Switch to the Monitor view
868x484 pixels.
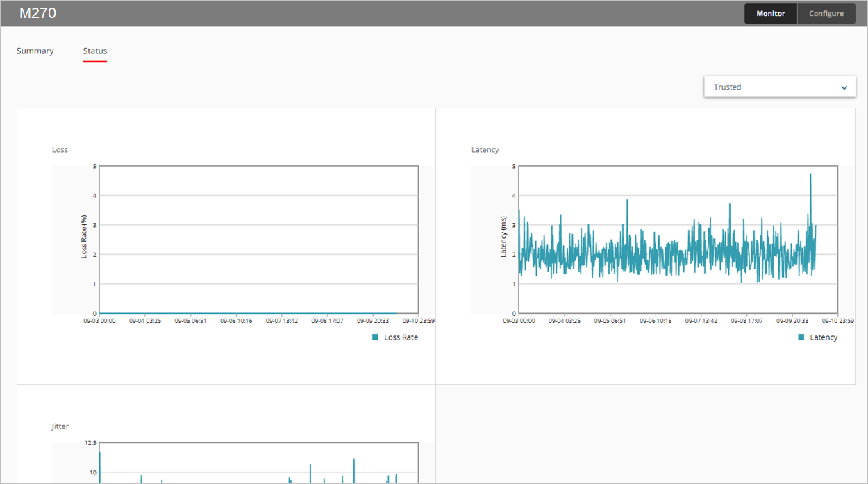(770, 14)
